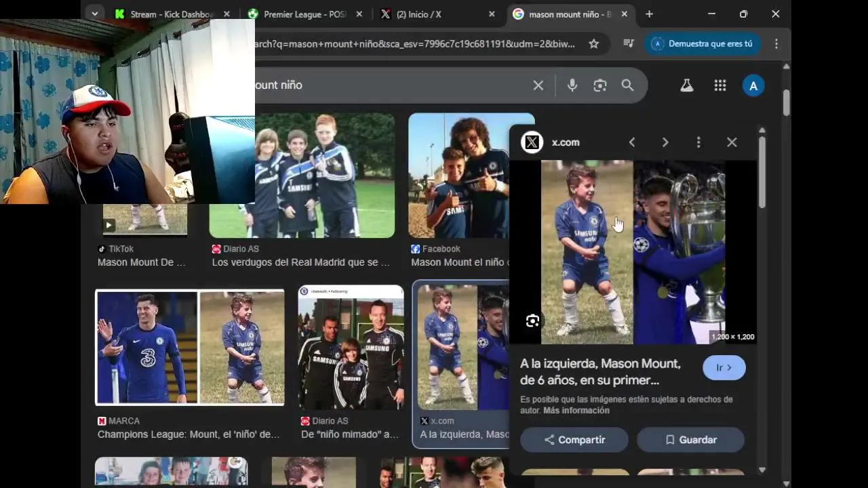
Task: Clear the search box with the X
Action: (x=538, y=85)
